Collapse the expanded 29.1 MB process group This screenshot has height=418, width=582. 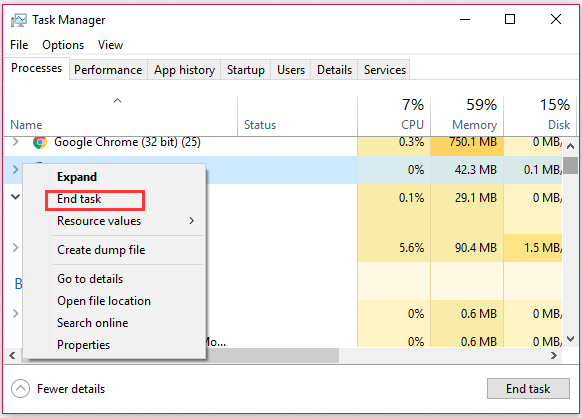(15, 197)
